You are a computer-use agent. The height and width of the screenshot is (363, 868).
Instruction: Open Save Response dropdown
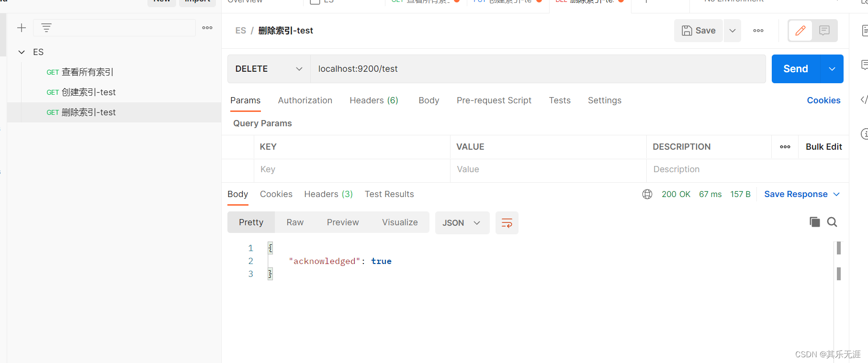pos(802,194)
